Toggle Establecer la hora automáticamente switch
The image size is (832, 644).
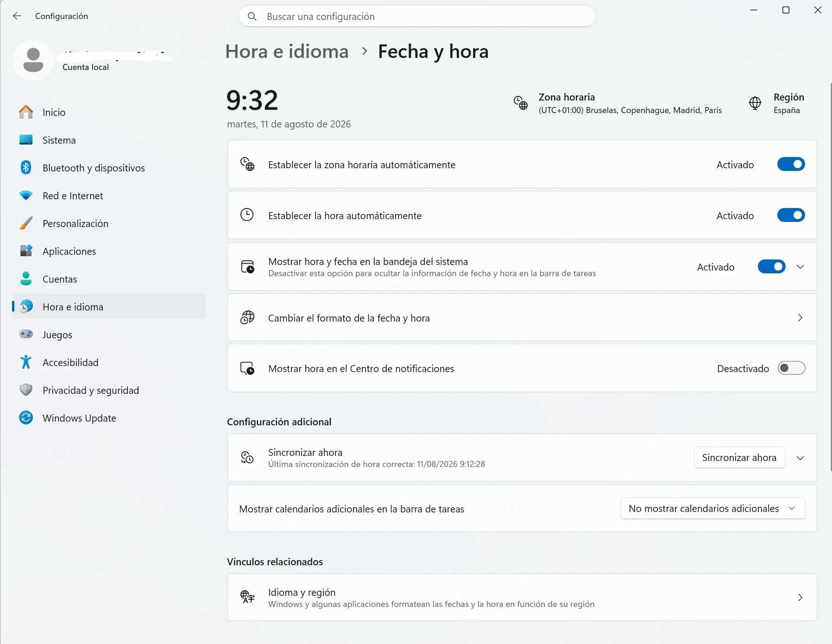(x=791, y=215)
